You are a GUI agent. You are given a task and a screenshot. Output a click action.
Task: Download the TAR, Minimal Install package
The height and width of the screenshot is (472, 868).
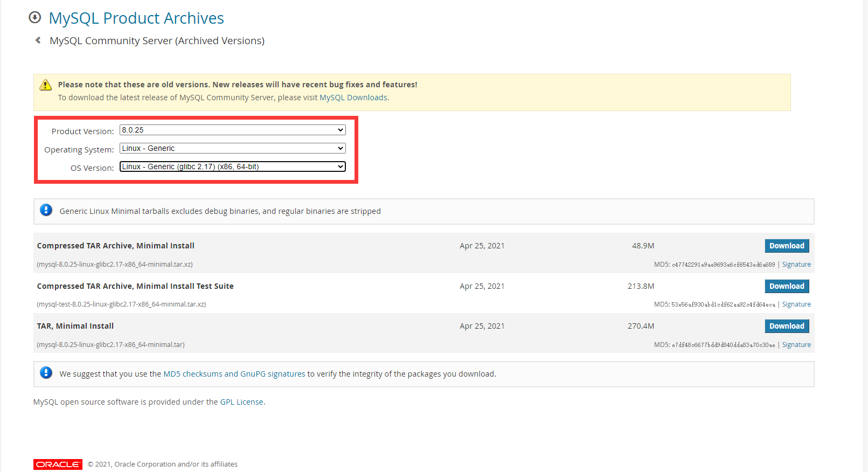click(787, 326)
